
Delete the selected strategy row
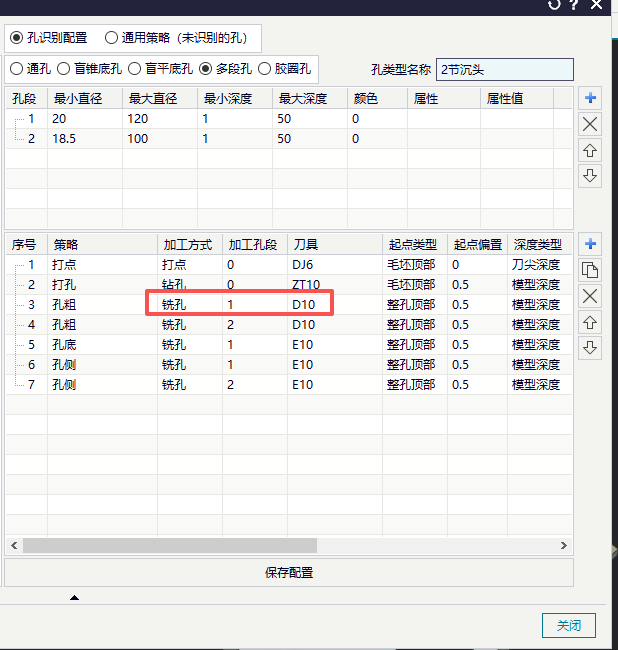[590, 296]
